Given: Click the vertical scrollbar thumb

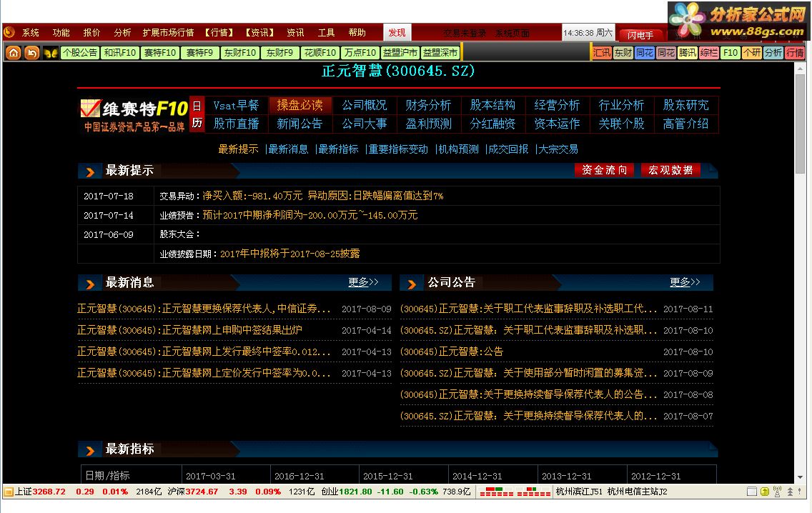Looking at the screenshot, I should pyautogui.click(x=800, y=125).
